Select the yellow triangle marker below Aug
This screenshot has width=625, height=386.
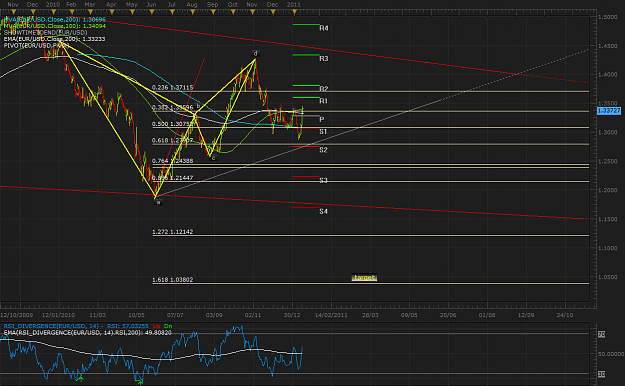[193, 12]
